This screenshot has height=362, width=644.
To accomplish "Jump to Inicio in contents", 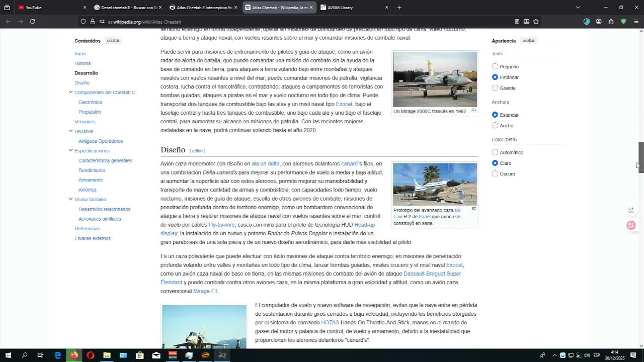I will pos(80,54).
